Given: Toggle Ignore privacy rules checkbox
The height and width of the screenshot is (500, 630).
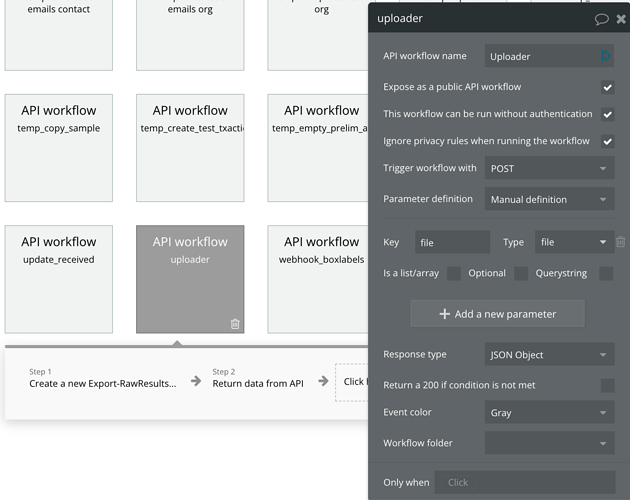Looking at the screenshot, I should coord(608,141).
